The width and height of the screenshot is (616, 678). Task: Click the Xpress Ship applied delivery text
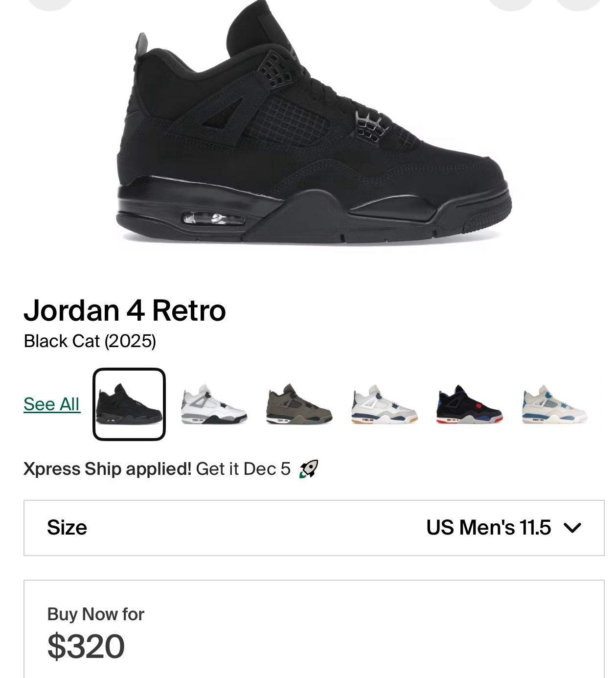point(157,469)
